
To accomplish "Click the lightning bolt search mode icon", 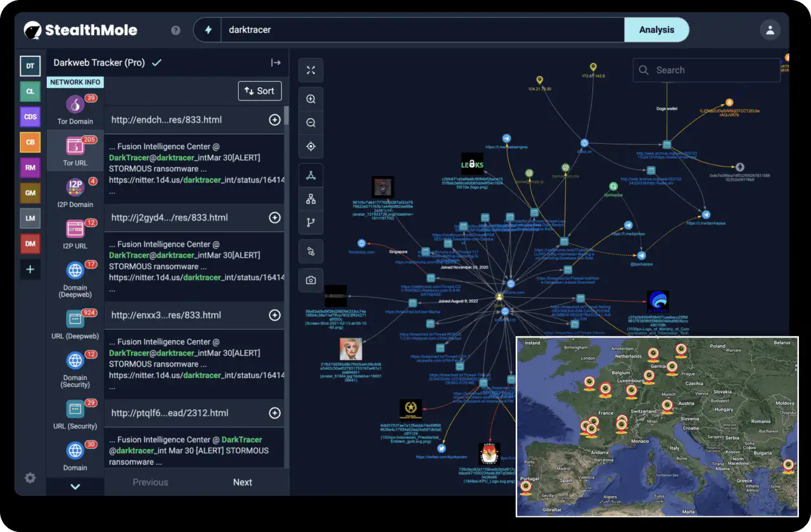I will pos(208,30).
